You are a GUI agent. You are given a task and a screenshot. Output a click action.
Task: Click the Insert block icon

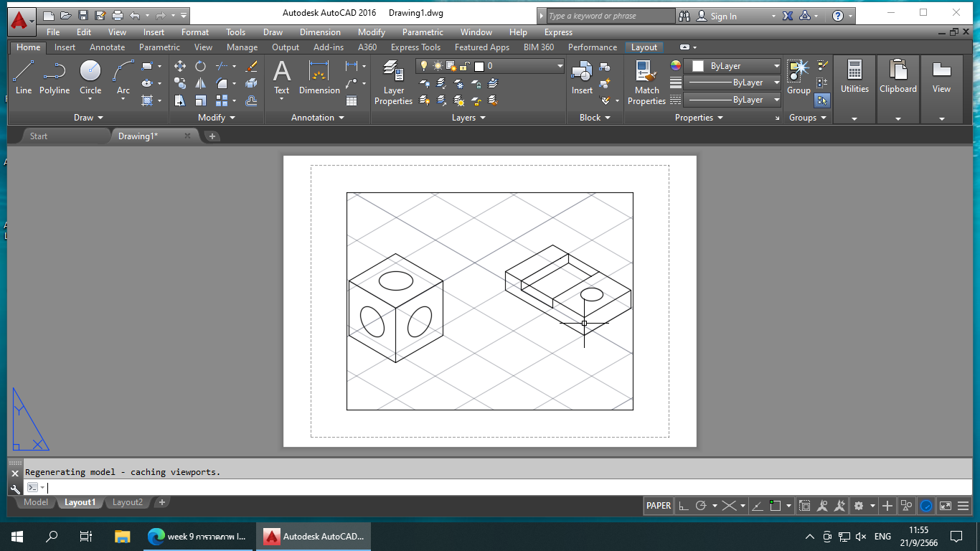click(x=582, y=77)
